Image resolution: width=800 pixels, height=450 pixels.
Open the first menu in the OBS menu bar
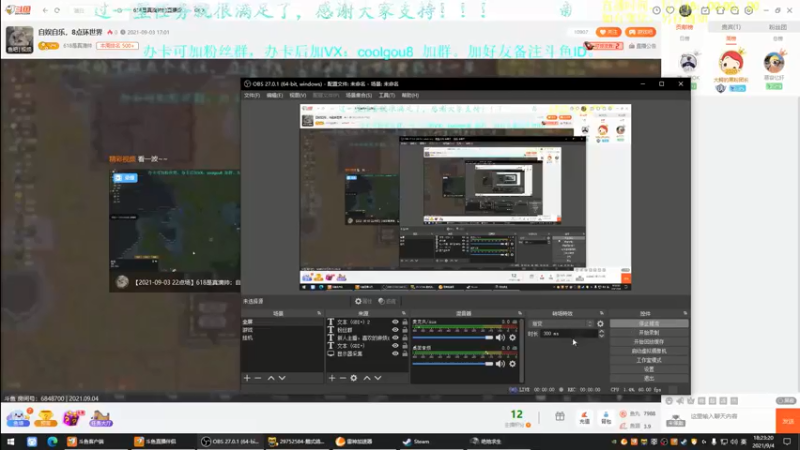[x=252, y=95]
